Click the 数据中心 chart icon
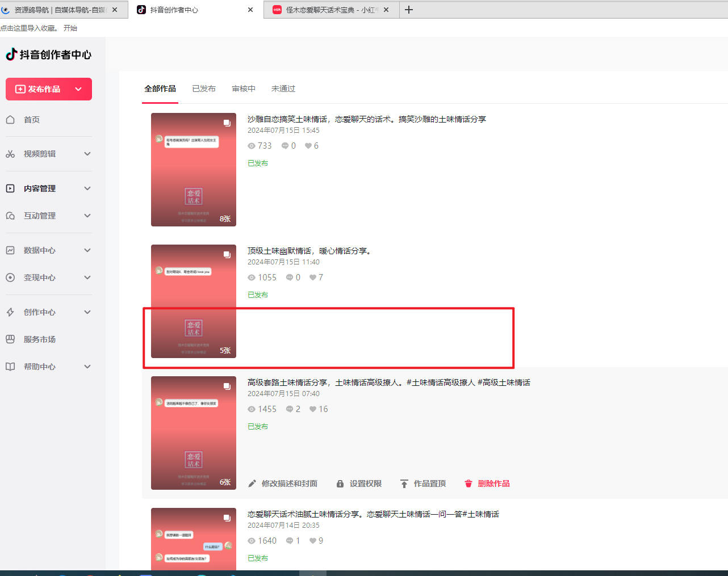 (x=10, y=250)
